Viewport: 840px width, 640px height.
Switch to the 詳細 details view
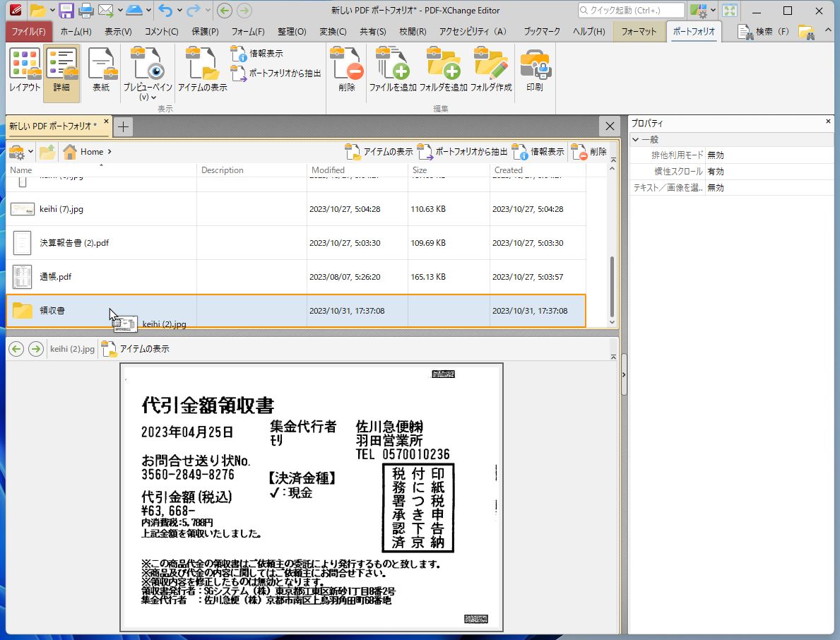pyautogui.click(x=61, y=72)
